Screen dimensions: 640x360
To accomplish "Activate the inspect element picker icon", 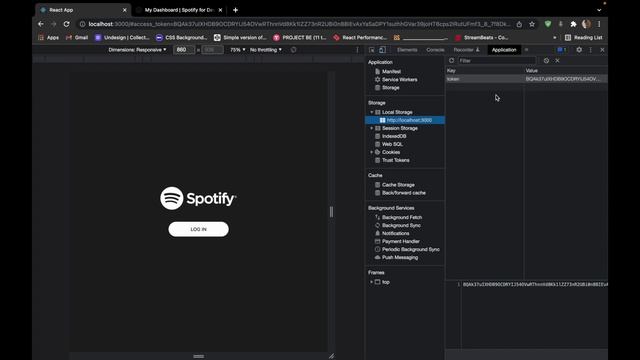I will pyautogui.click(x=371, y=50).
